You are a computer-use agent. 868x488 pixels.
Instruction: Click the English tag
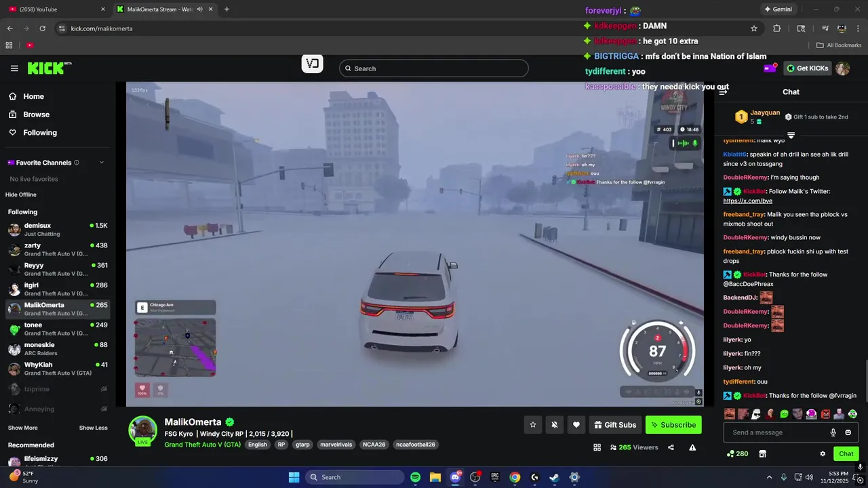click(258, 445)
